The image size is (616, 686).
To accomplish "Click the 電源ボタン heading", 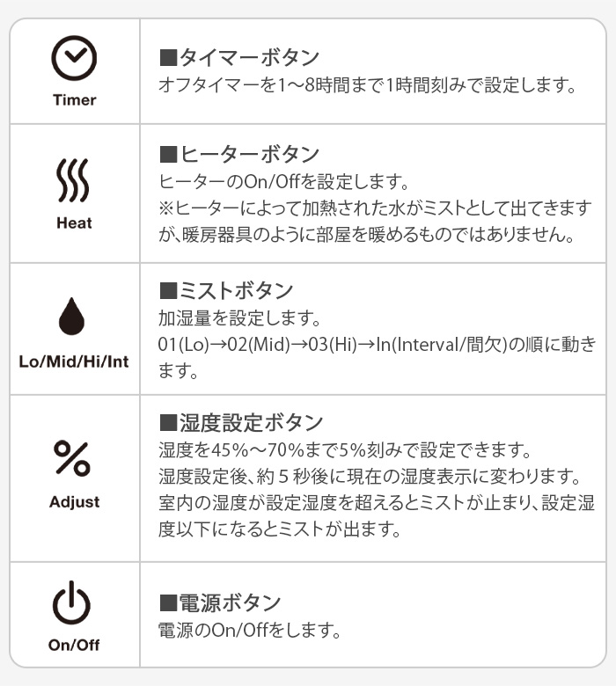I will pyautogui.click(x=220, y=602).
